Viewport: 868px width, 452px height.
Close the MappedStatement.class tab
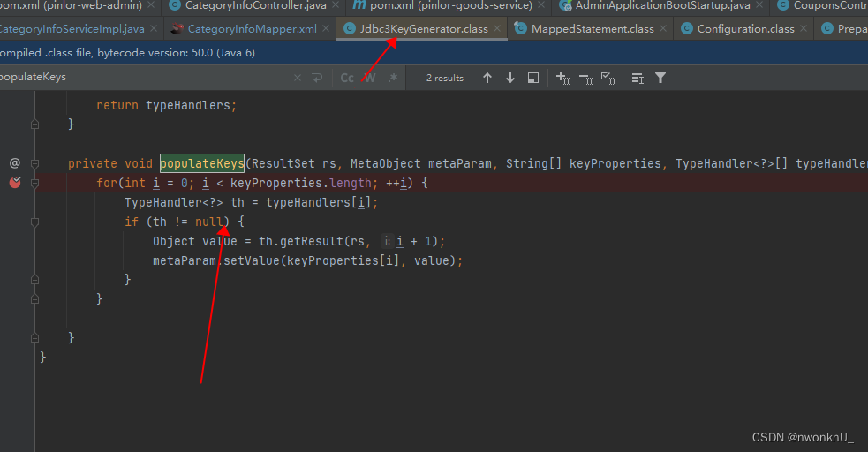point(663,29)
